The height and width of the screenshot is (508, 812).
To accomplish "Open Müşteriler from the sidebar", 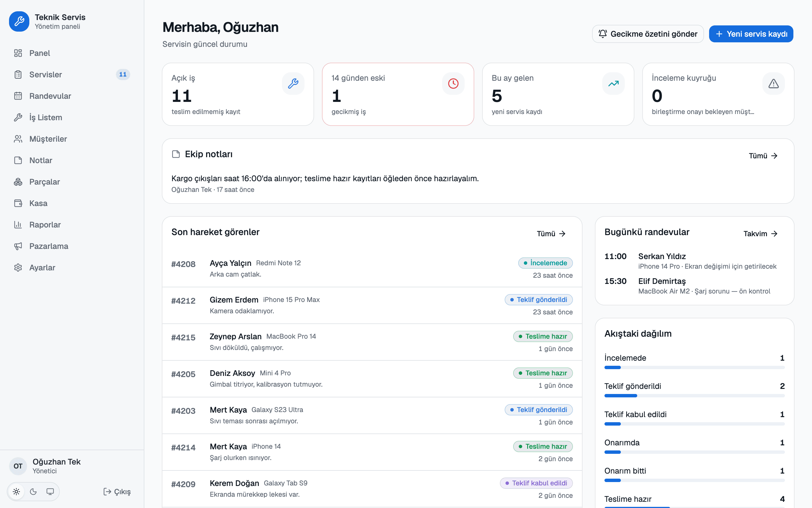I will (x=72, y=139).
